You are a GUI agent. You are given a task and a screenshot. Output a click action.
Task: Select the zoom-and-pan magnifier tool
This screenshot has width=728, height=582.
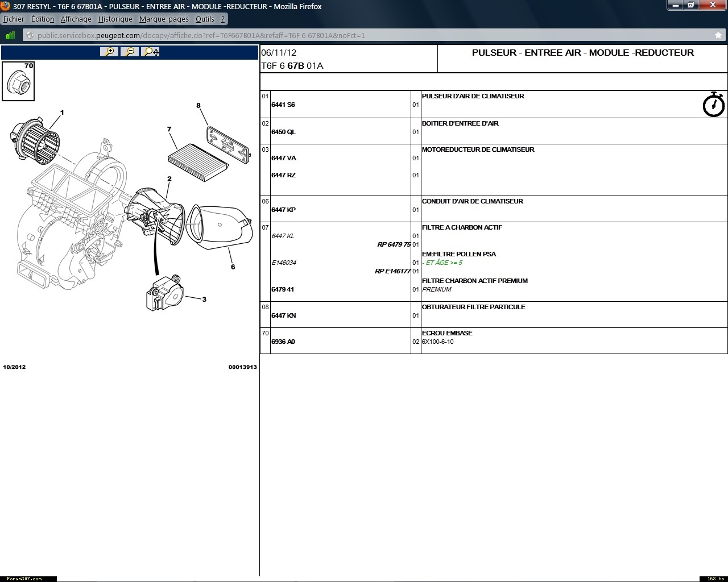(151, 52)
